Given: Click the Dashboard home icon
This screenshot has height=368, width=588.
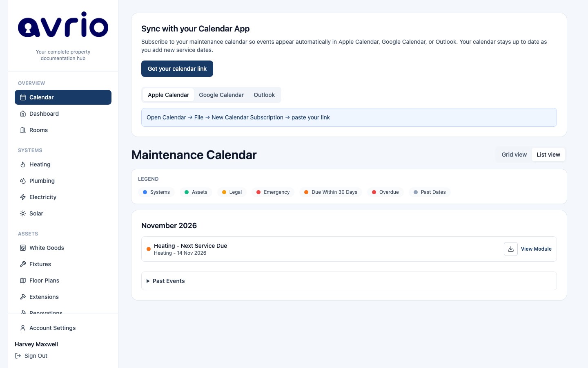Looking at the screenshot, I should pyautogui.click(x=23, y=114).
